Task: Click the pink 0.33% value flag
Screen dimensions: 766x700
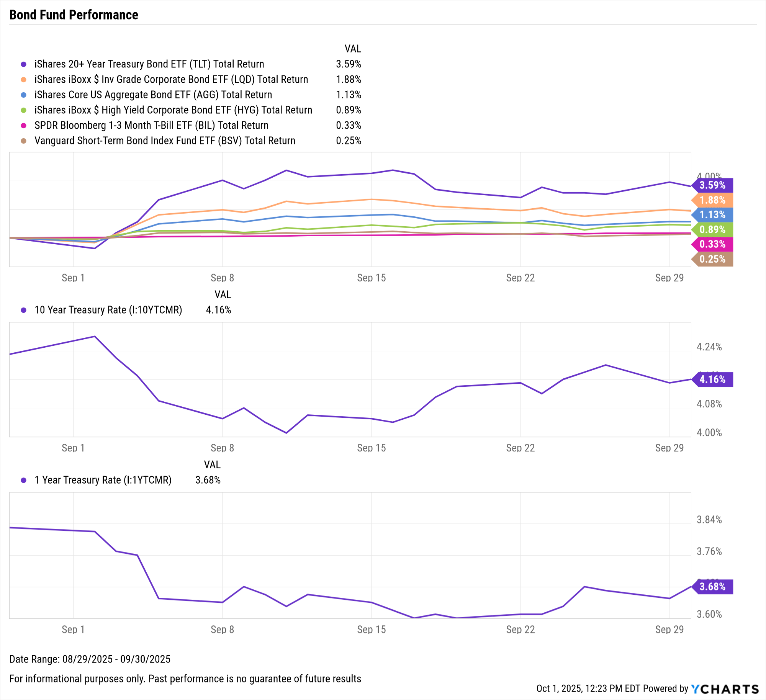Action: pyautogui.click(x=712, y=244)
